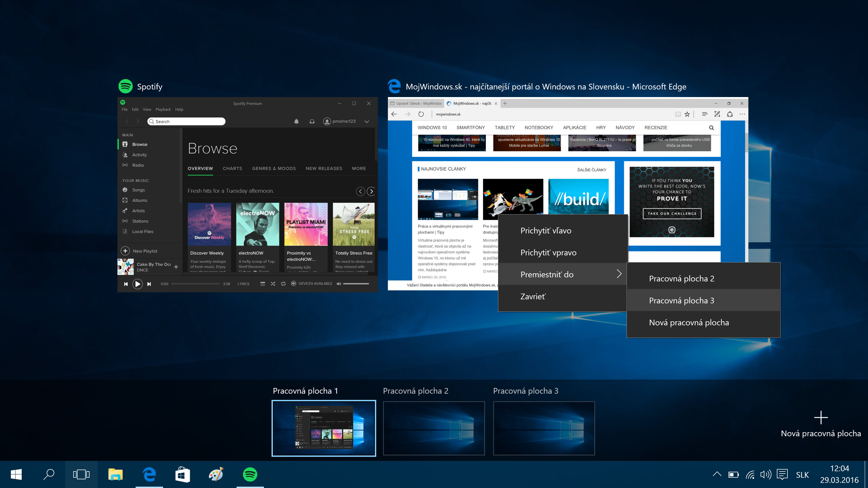Open Albums under Your Music
The width and height of the screenshot is (868, 488).
[x=135, y=200]
